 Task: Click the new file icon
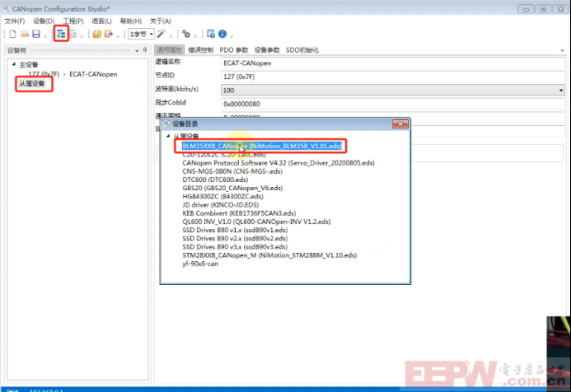(x=12, y=34)
